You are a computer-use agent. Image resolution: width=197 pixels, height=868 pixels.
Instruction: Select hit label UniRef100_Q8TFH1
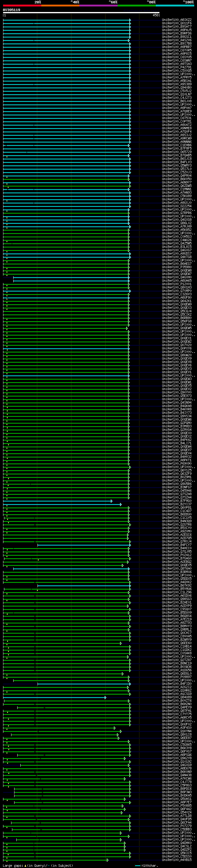[177, 711]
